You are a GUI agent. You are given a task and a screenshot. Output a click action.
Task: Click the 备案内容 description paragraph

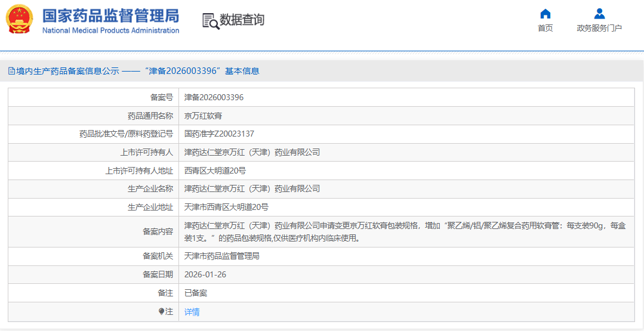(405, 231)
